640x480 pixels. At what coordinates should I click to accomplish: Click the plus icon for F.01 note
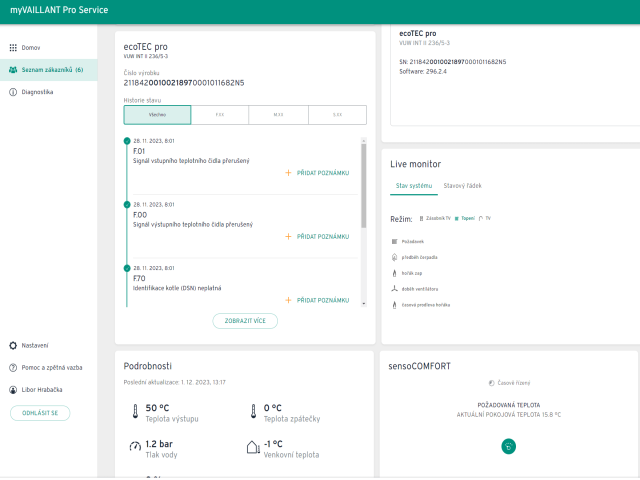point(288,173)
